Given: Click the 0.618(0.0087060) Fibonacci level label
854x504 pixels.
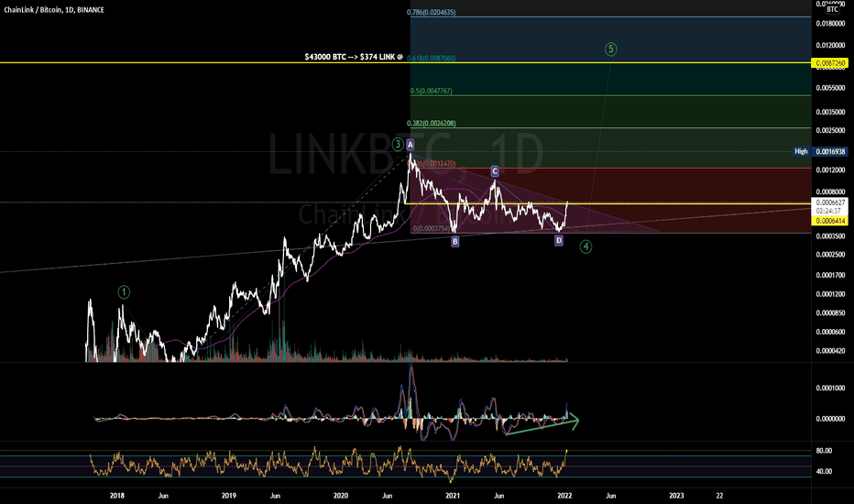Looking at the screenshot, I should point(432,58).
